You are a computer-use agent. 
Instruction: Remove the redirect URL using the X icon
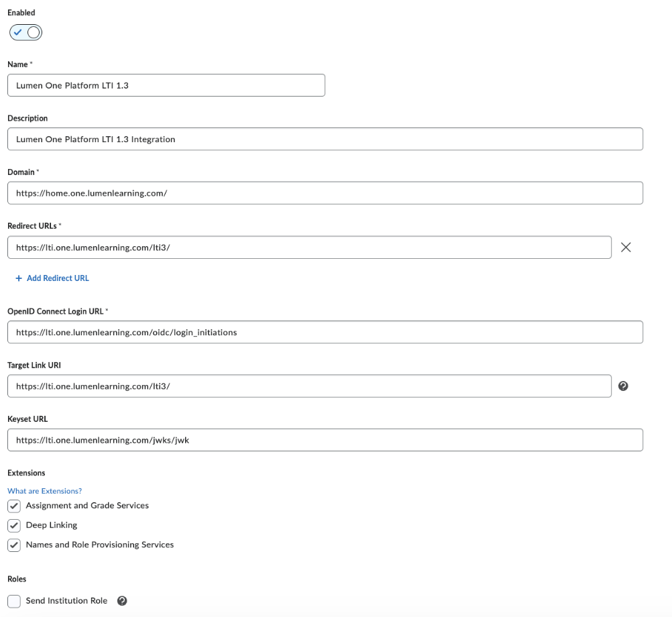coord(626,247)
